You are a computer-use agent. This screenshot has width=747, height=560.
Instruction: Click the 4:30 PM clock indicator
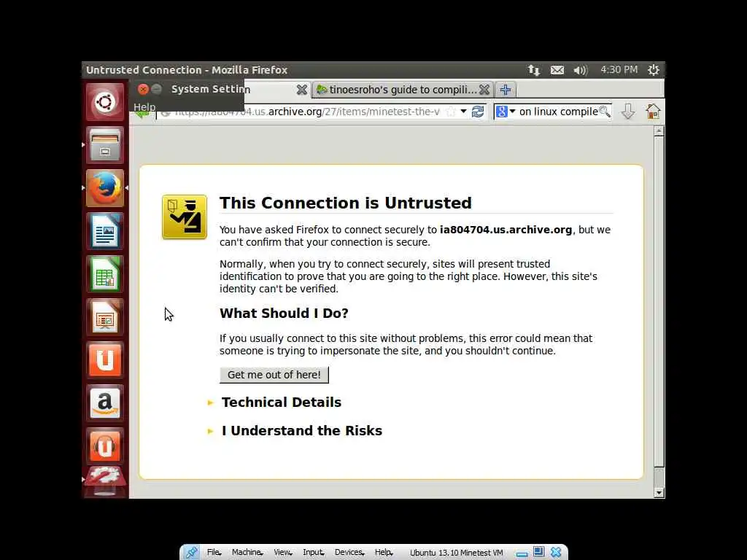(x=619, y=69)
